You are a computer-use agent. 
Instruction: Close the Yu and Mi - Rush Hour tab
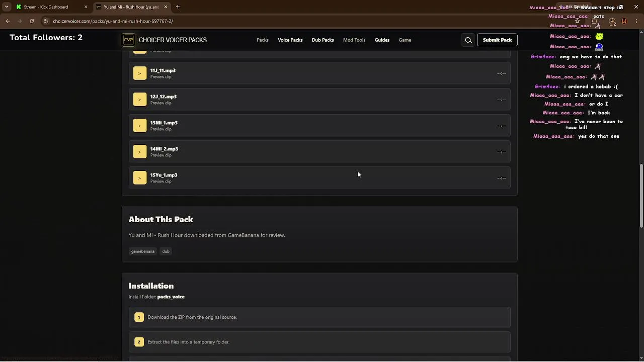[x=166, y=7]
